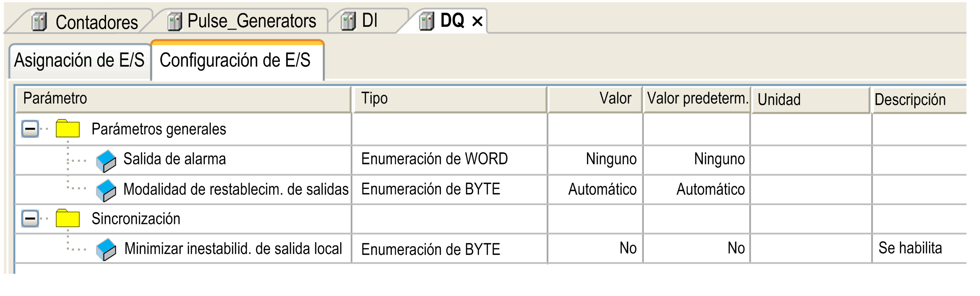Collapse the Parámetros generales group

coord(30,129)
